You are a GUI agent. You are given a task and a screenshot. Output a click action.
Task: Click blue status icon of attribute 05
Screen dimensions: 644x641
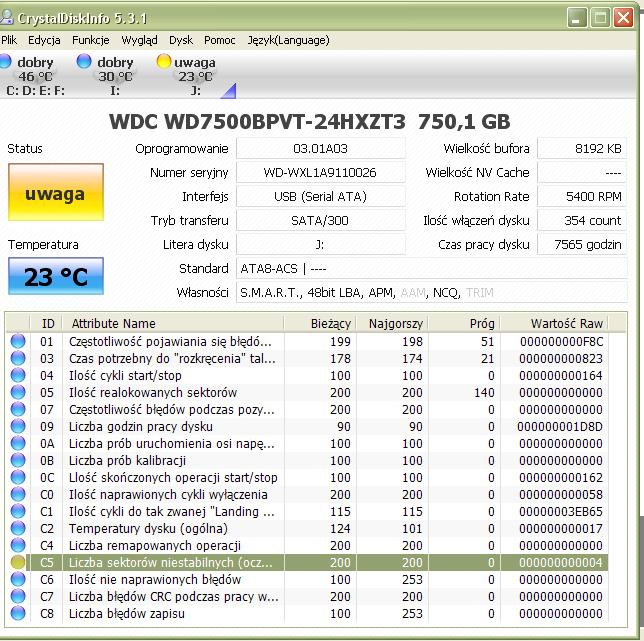coord(18,392)
